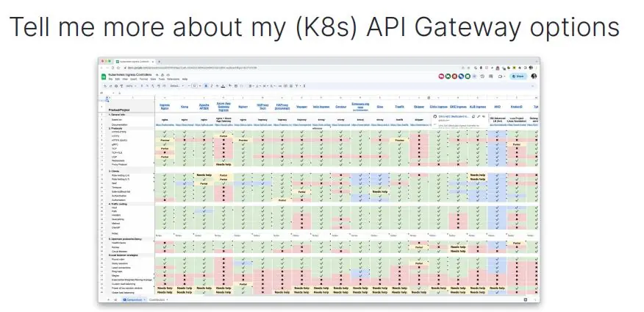The height and width of the screenshot is (312, 644).
Task: Decrease font size with minus button
Action: pos(189,86)
